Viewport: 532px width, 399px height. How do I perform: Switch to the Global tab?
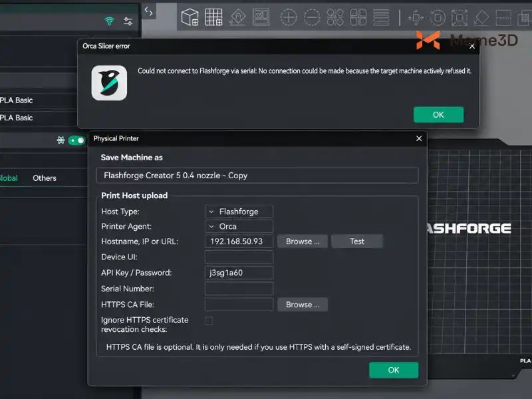pos(8,178)
